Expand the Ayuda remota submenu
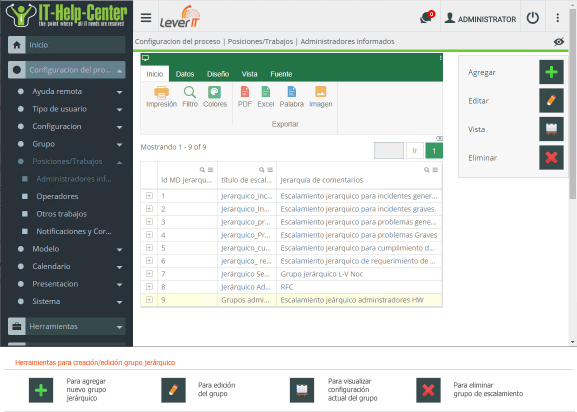This screenshot has width=577, height=412. click(120, 92)
